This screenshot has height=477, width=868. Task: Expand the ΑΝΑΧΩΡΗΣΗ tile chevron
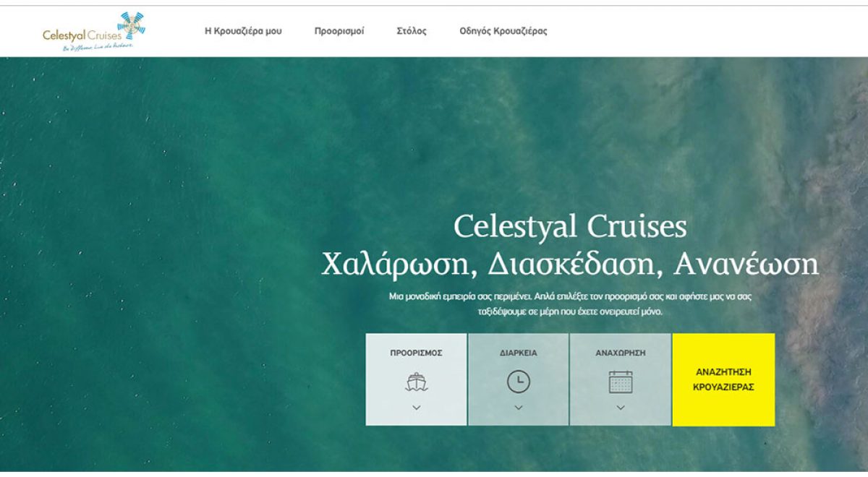coord(621,408)
